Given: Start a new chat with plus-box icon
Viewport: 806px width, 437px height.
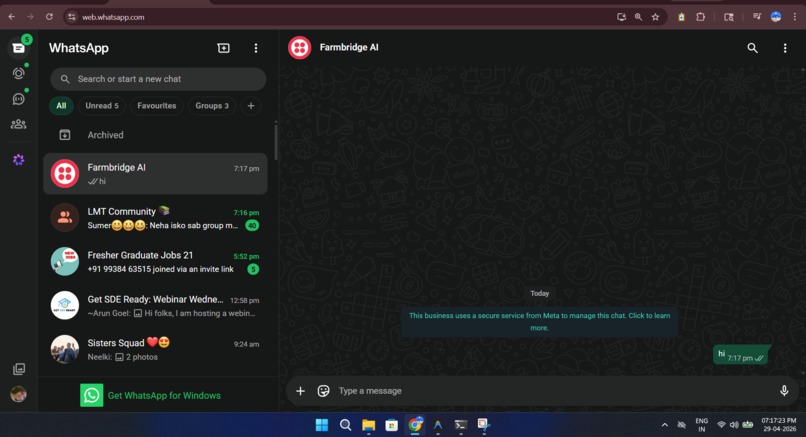Looking at the screenshot, I should [224, 48].
